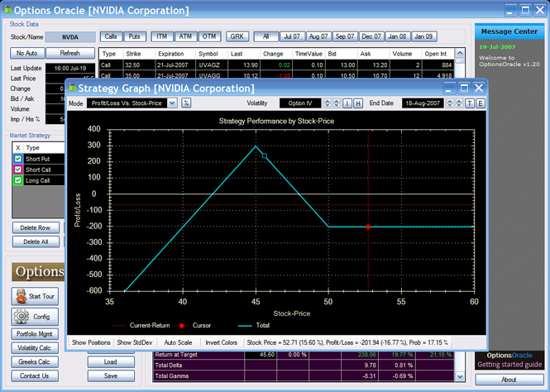Image resolution: width=550 pixels, height=392 pixels.
Task: Click the Show StdDev button
Action: (134, 342)
